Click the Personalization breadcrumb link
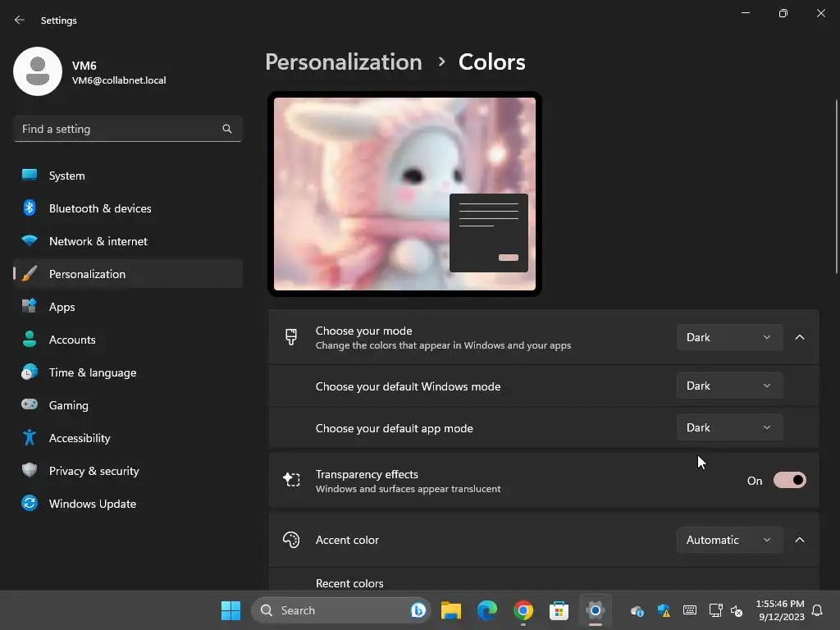Viewport: 840px width, 630px height. (344, 62)
